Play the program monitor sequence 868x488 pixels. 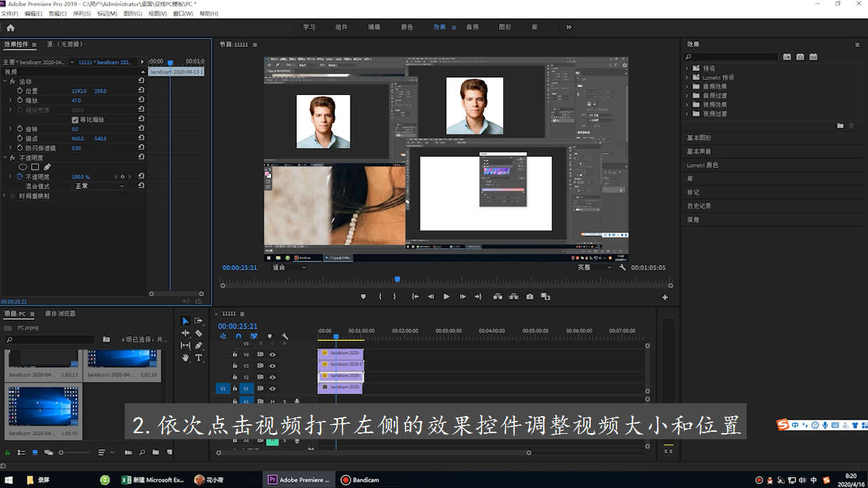(x=446, y=296)
